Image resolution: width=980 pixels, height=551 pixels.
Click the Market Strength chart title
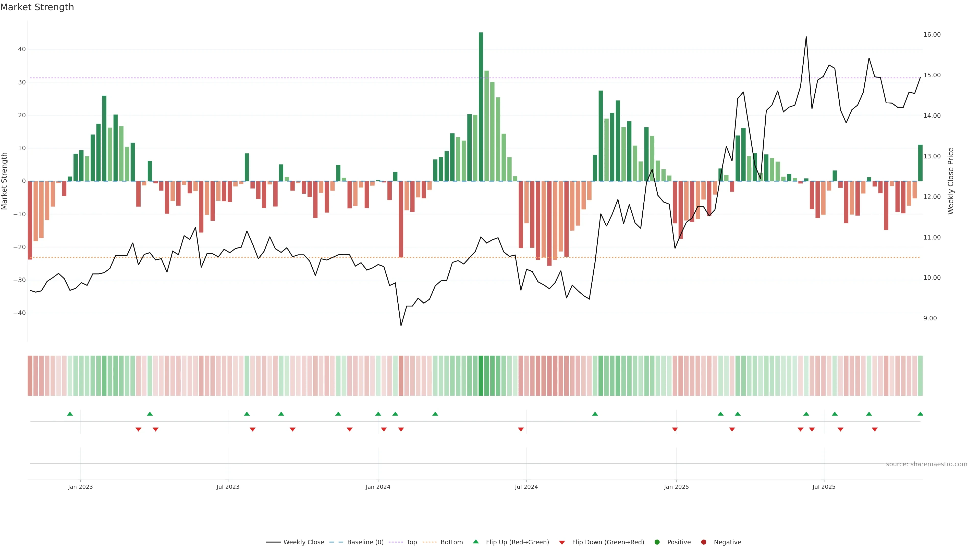point(37,7)
